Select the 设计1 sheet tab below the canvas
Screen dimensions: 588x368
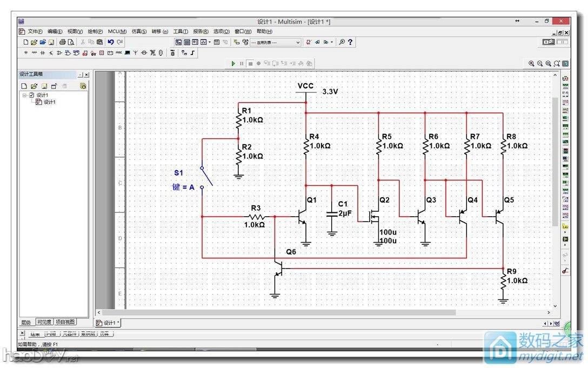[x=108, y=323]
